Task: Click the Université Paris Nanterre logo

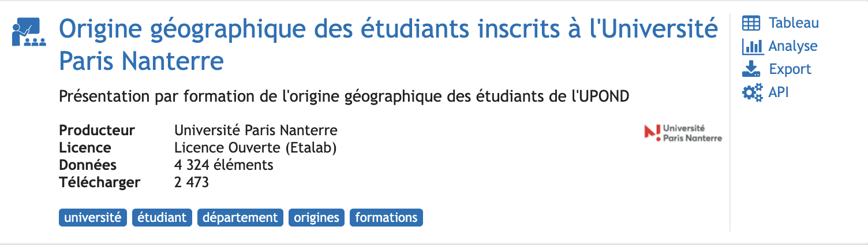Action: 683,133
